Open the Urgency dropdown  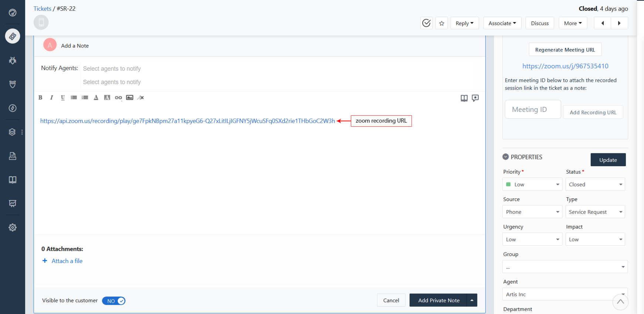click(532, 239)
